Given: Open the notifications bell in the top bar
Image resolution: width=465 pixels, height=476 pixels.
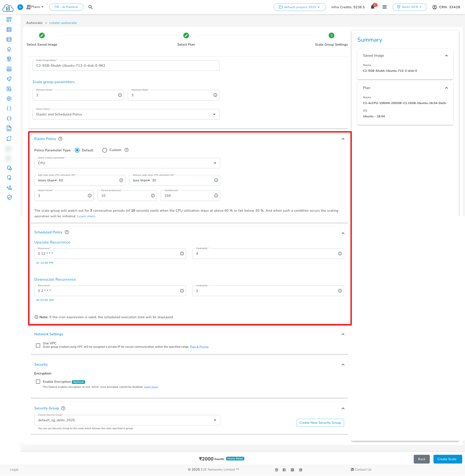Looking at the screenshot, I should pos(372,7).
